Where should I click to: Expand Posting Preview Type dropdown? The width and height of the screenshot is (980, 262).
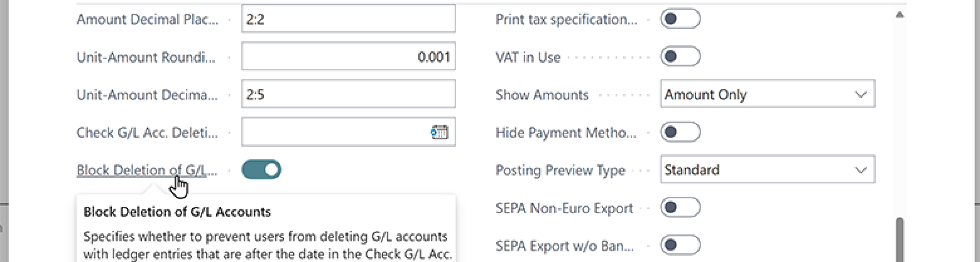coord(767,169)
